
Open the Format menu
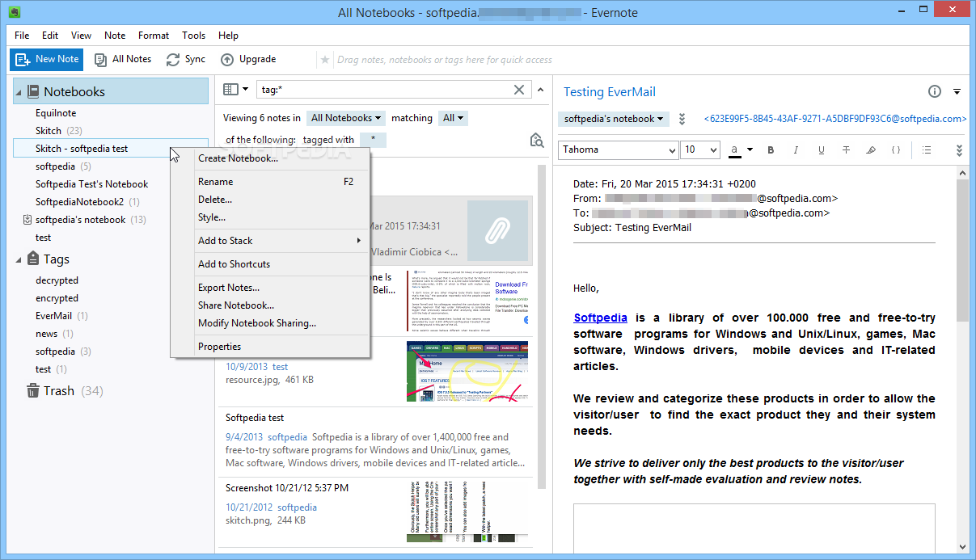(154, 36)
